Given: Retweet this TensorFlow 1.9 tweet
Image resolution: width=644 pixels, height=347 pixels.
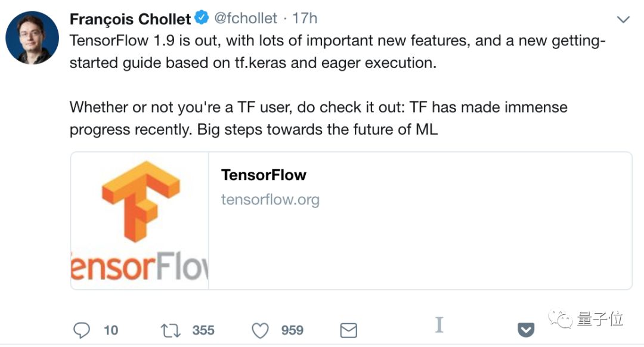Looking at the screenshot, I should (x=170, y=330).
